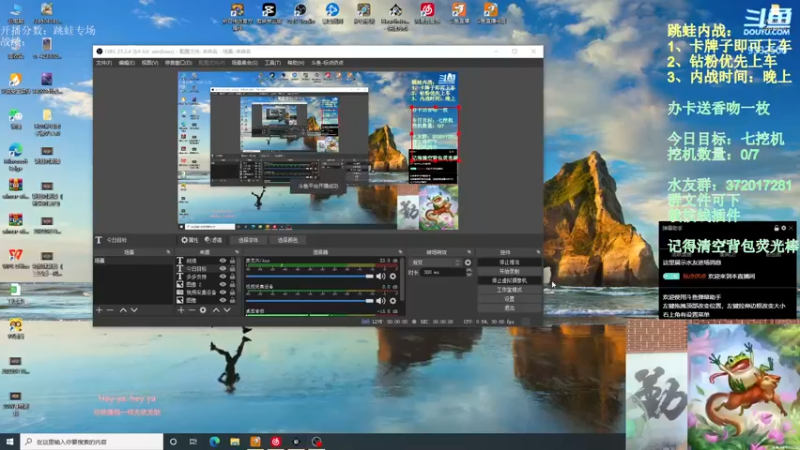
Task: Add a new scene with the plus button
Action: [99, 310]
